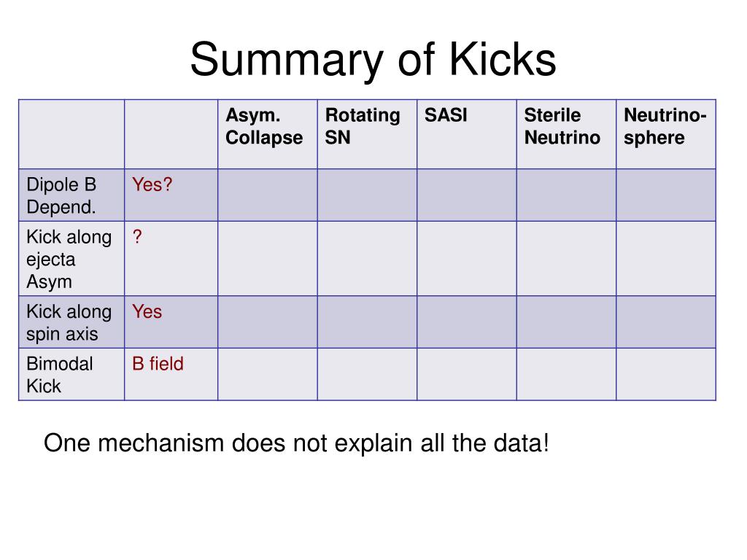Select the Sterile Neutrino column header

coord(562,126)
